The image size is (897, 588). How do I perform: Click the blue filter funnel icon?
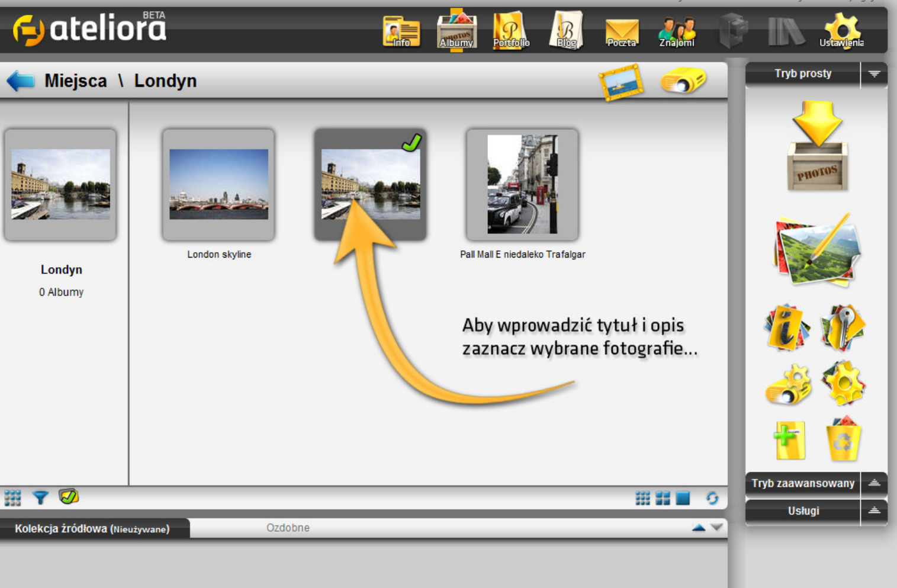[40, 498]
